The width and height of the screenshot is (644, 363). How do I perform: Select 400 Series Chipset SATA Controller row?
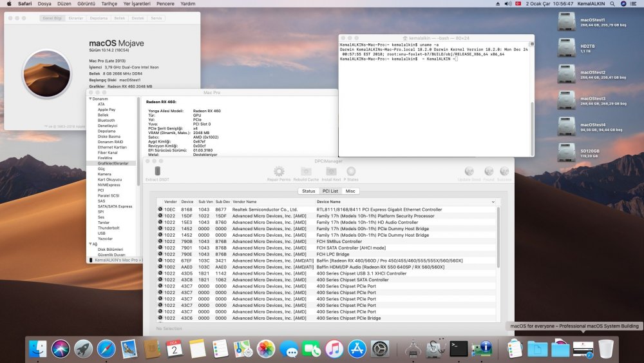point(327,280)
